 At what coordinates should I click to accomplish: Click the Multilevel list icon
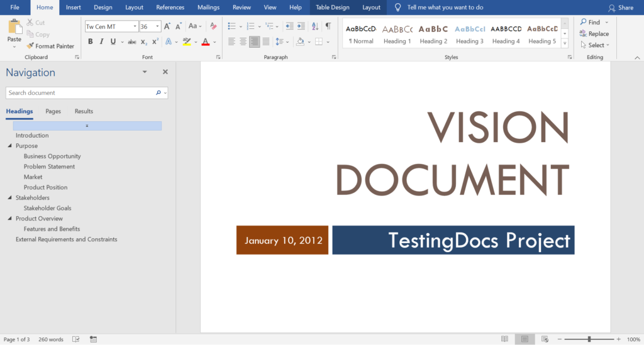[269, 26]
